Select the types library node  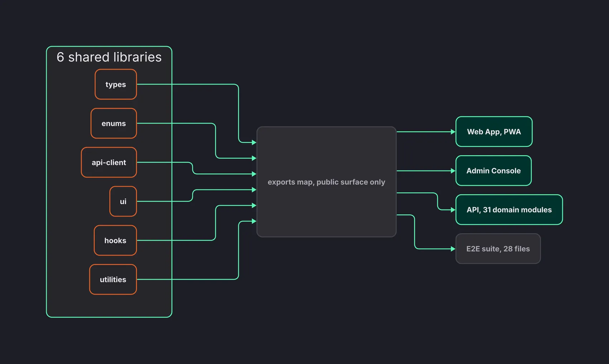click(x=116, y=84)
